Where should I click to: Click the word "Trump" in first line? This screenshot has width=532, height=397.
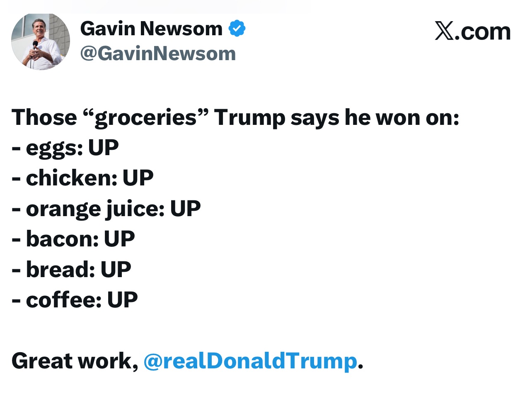click(249, 117)
